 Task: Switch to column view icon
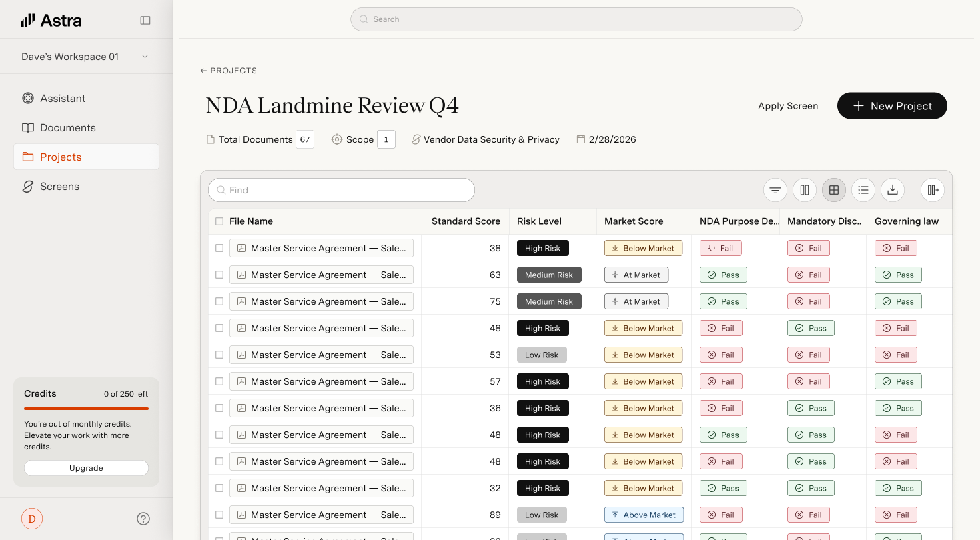[x=805, y=190]
